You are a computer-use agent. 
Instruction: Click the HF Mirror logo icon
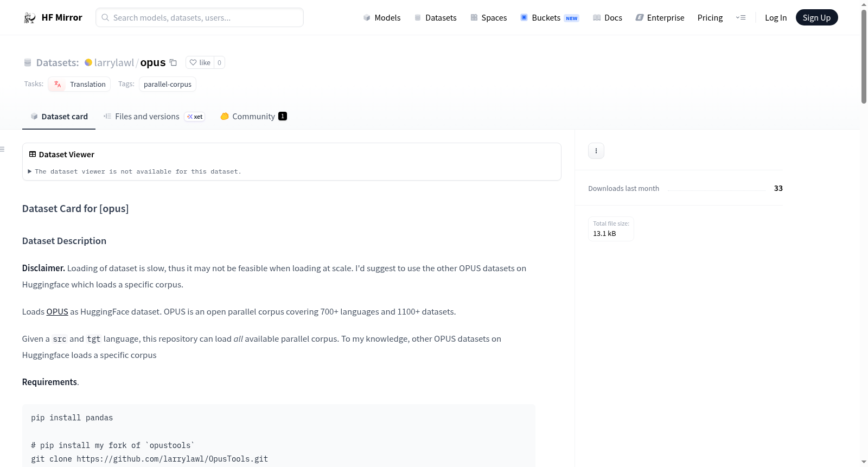coord(30,18)
